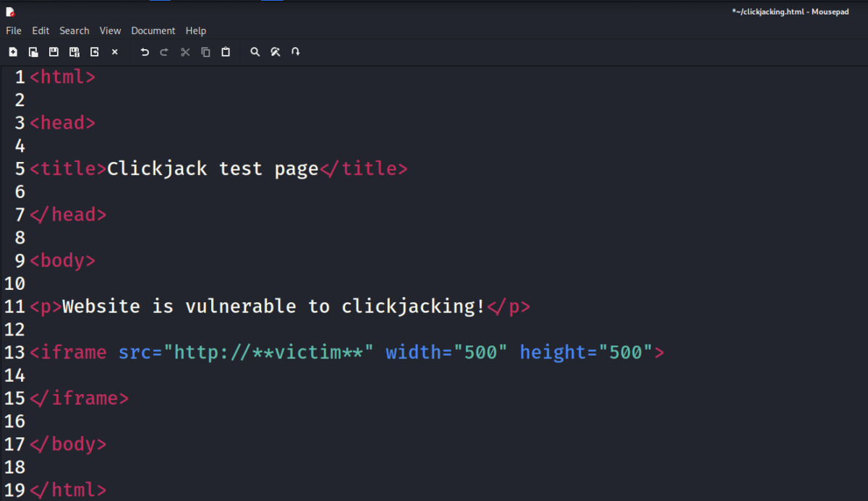Screen dimensions: 868x501
Task: Open Find and Replace
Action: tap(275, 51)
